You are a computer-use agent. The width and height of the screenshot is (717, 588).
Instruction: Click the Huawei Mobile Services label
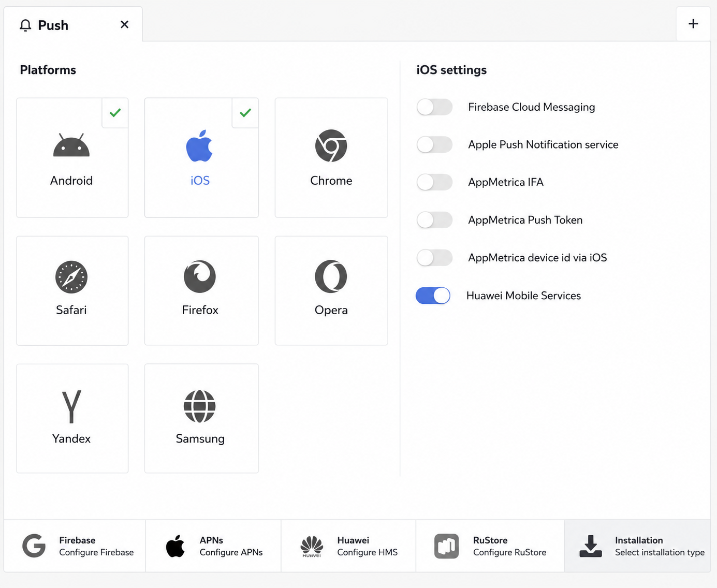pyautogui.click(x=523, y=296)
